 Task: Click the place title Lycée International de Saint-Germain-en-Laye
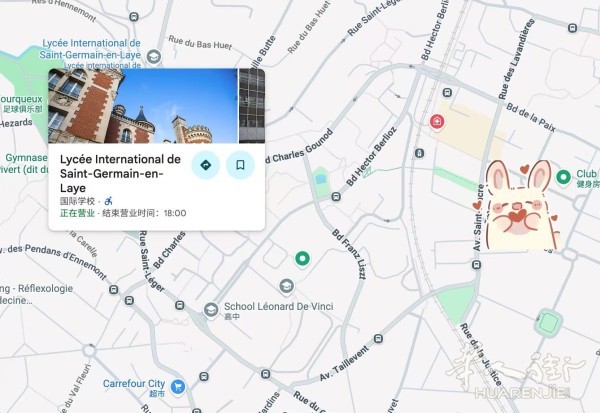[120, 173]
